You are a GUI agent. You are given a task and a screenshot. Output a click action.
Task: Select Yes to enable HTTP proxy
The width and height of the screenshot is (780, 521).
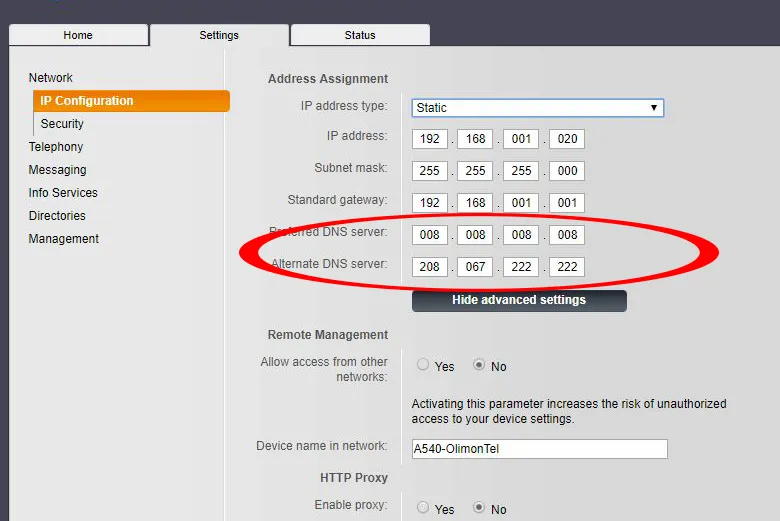pos(423,508)
